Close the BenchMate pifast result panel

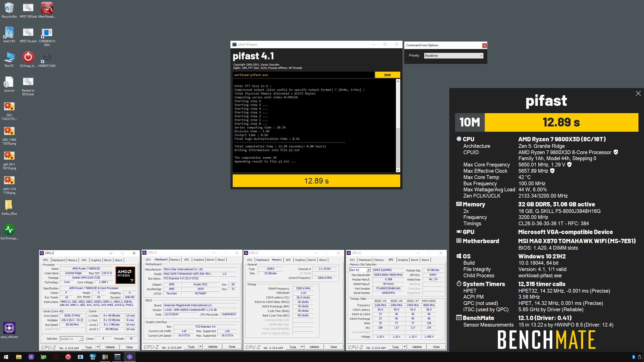(638, 94)
